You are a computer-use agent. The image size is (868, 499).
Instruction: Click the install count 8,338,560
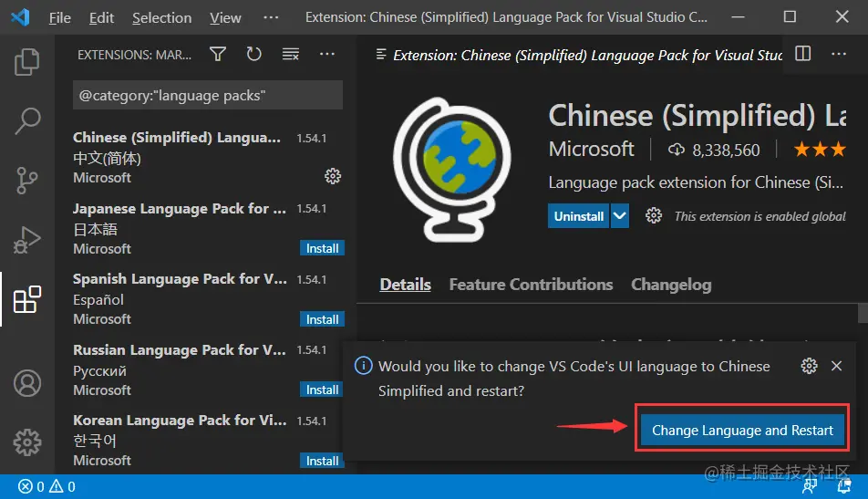[x=714, y=150]
